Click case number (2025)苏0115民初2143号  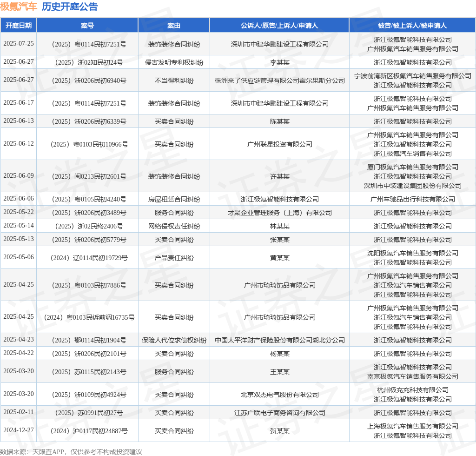[89, 372]
